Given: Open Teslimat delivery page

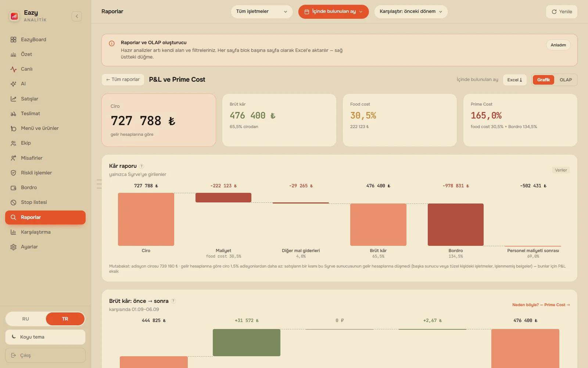Looking at the screenshot, I should coord(45,113).
